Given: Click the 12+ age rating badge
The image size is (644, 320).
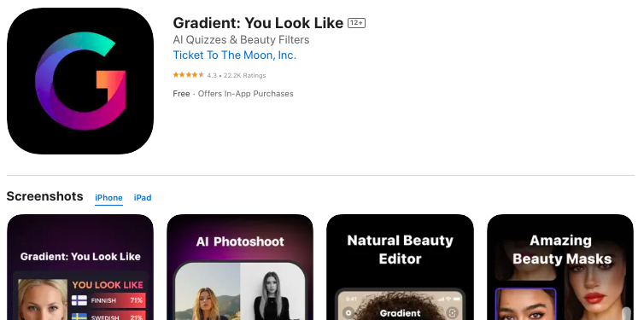Looking at the screenshot, I should click(x=356, y=23).
